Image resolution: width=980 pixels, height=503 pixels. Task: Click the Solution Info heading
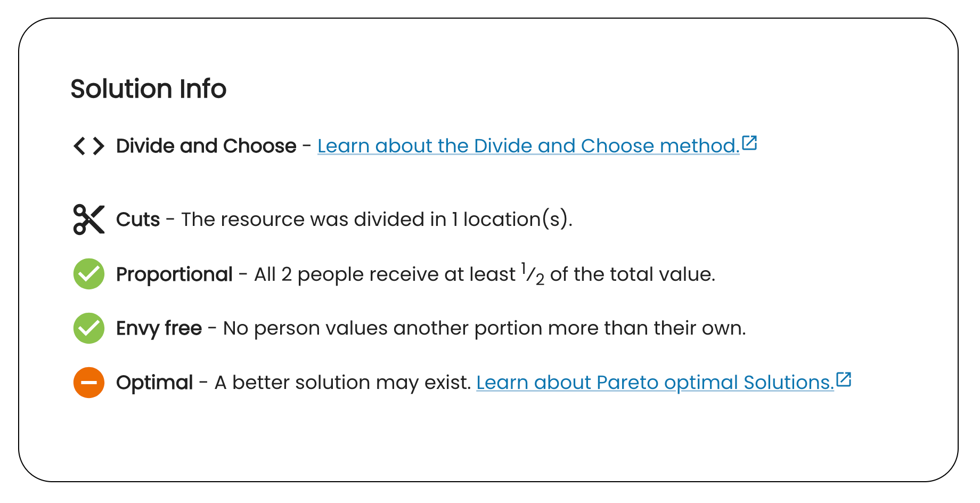click(x=149, y=89)
